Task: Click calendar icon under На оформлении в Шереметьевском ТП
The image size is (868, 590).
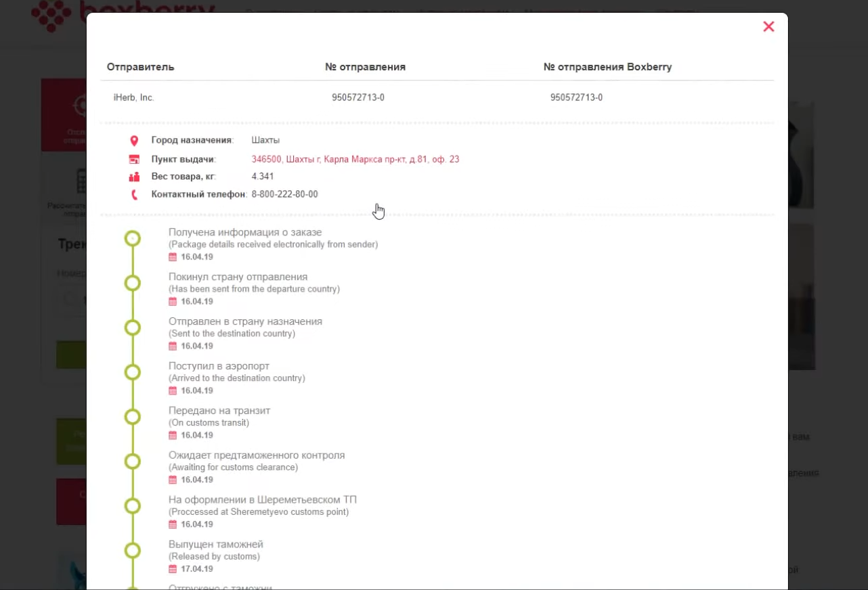Action: 173,525
